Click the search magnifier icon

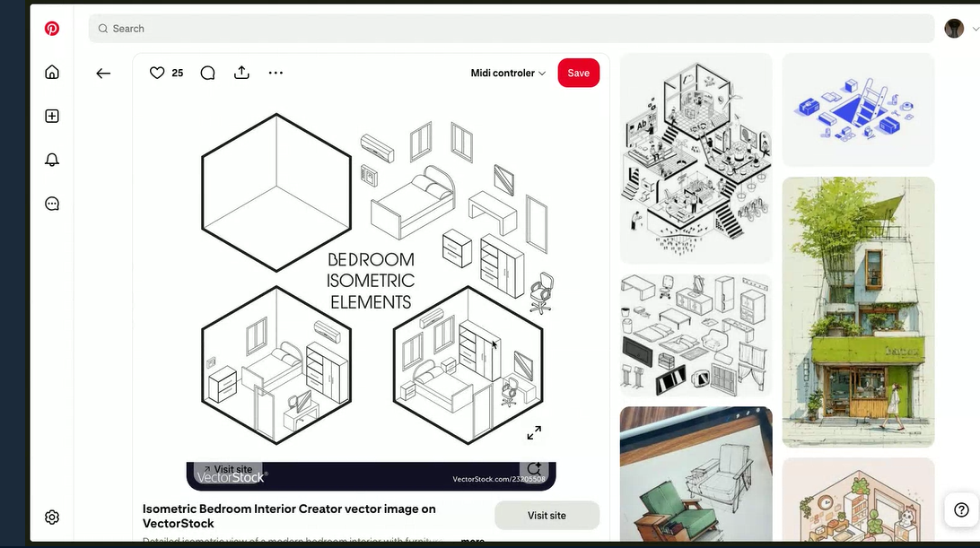point(103,29)
